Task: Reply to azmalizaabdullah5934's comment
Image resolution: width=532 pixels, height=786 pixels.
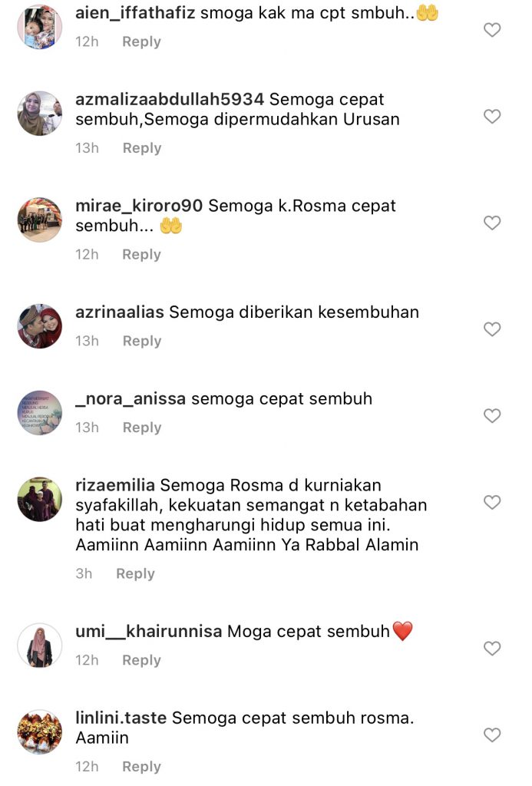Action: [142, 148]
